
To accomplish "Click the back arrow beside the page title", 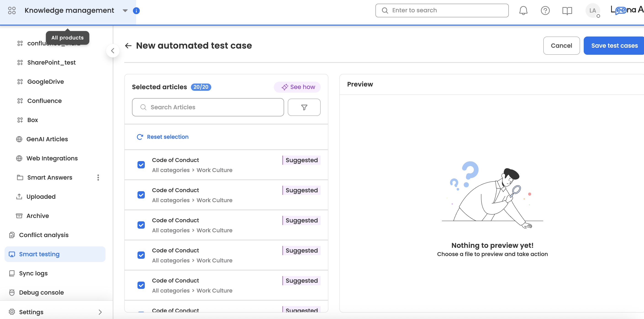I will click(x=128, y=45).
